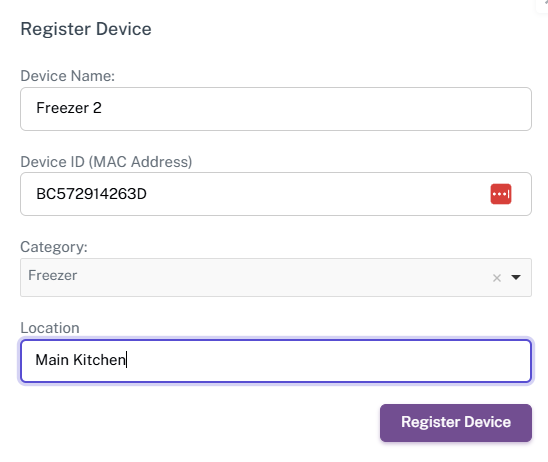548x462 pixels.
Task: Click the Register Device button
Action: click(x=456, y=423)
